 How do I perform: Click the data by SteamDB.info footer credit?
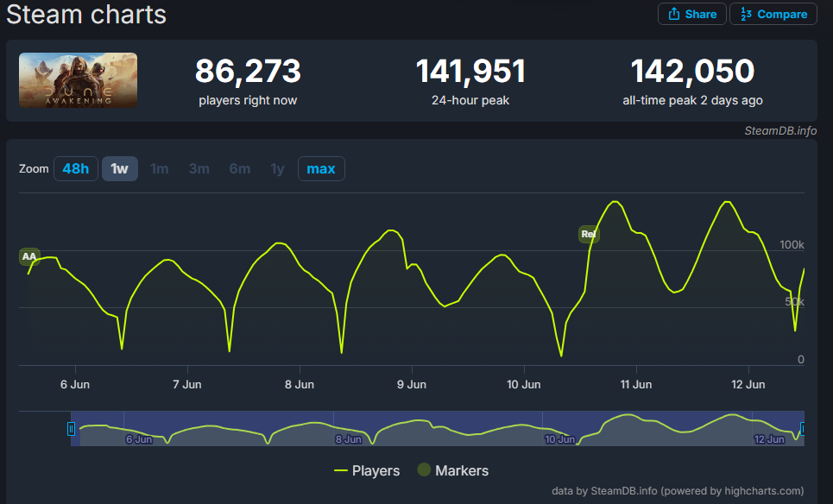coord(678,491)
